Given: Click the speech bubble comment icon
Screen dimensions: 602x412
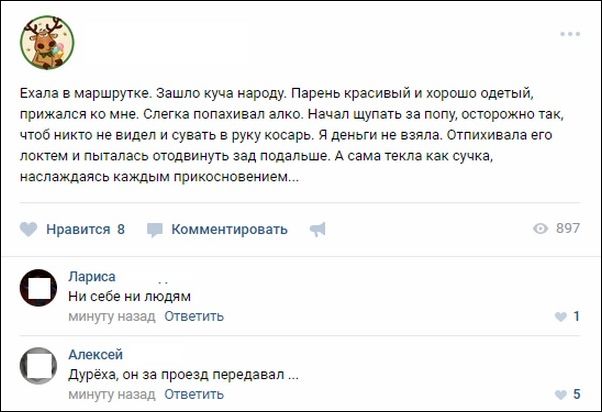Looking at the screenshot, I should click(155, 229).
